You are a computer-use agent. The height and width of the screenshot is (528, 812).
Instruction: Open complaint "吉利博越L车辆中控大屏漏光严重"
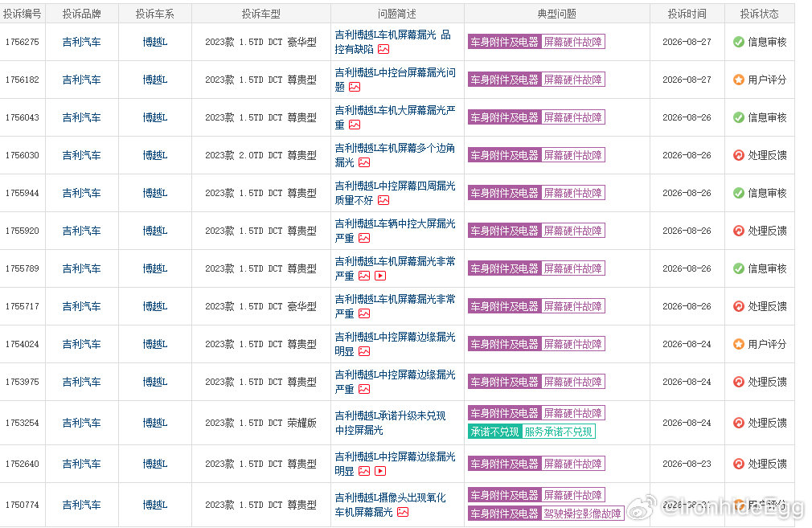pos(395,231)
